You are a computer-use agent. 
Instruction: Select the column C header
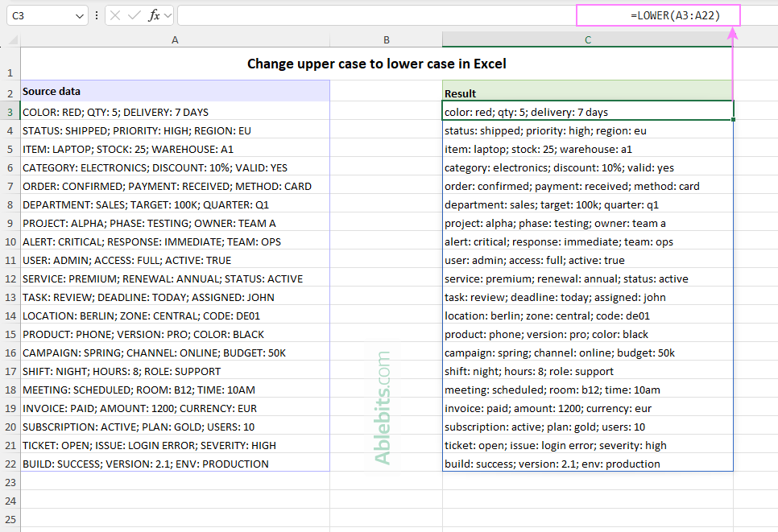tap(587, 39)
